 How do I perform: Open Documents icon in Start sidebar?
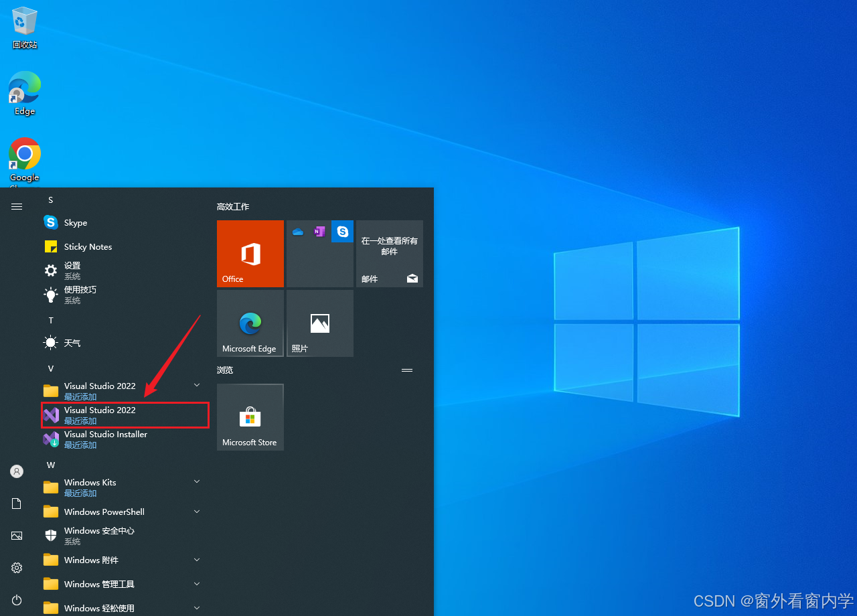coord(17,504)
